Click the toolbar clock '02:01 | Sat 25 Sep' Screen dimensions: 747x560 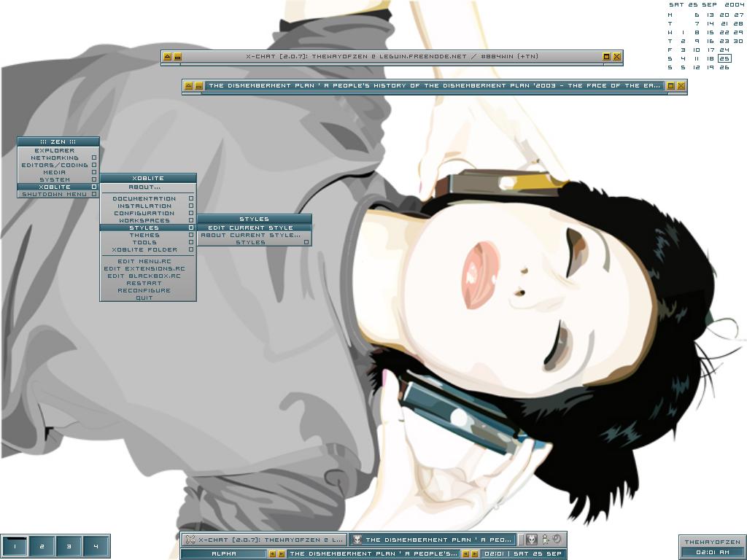point(522,554)
